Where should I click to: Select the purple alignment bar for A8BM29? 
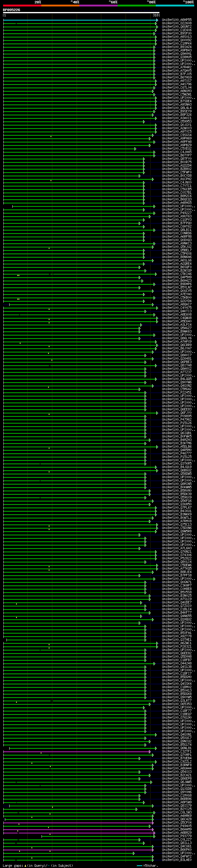[79, 833]
